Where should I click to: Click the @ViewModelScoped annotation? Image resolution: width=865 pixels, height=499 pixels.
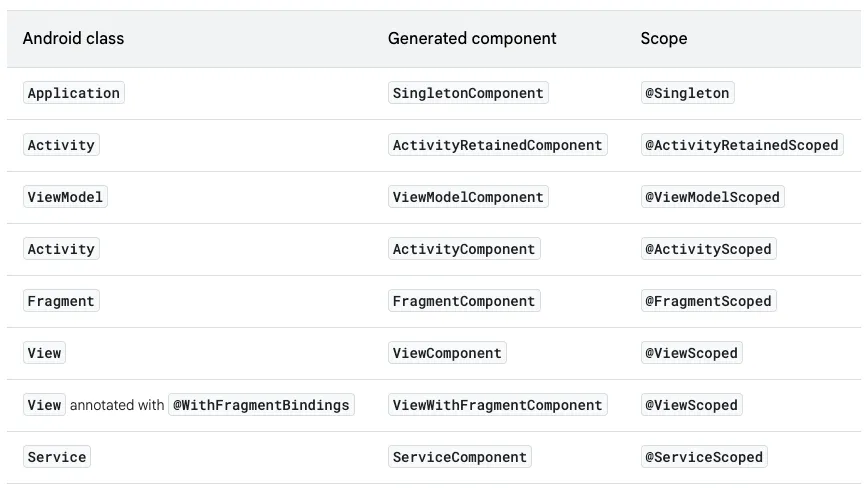click(712, 197)
